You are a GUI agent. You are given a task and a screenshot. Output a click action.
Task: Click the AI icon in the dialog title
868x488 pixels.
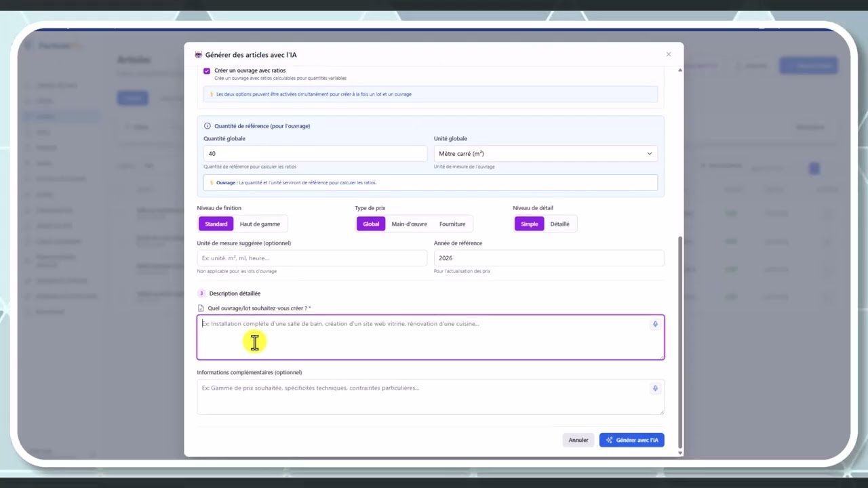pyautogui.click(x=199, y=55)
